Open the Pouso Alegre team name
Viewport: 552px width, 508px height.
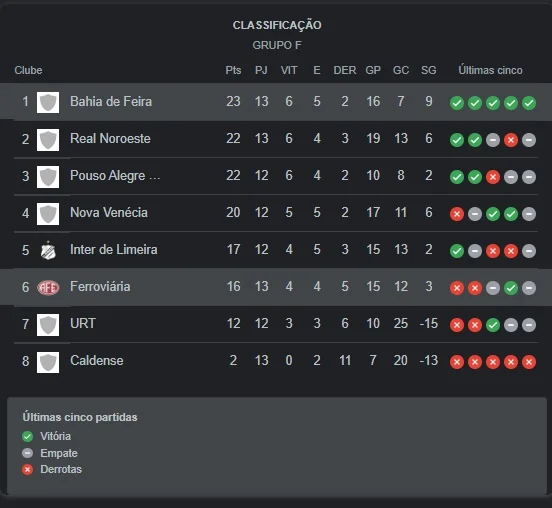[115, 176]
